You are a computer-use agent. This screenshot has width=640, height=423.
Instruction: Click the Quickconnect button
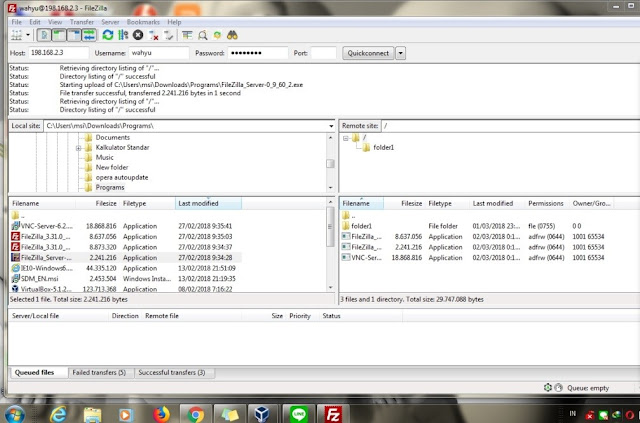pyautogui.click(x=368, y=53)
